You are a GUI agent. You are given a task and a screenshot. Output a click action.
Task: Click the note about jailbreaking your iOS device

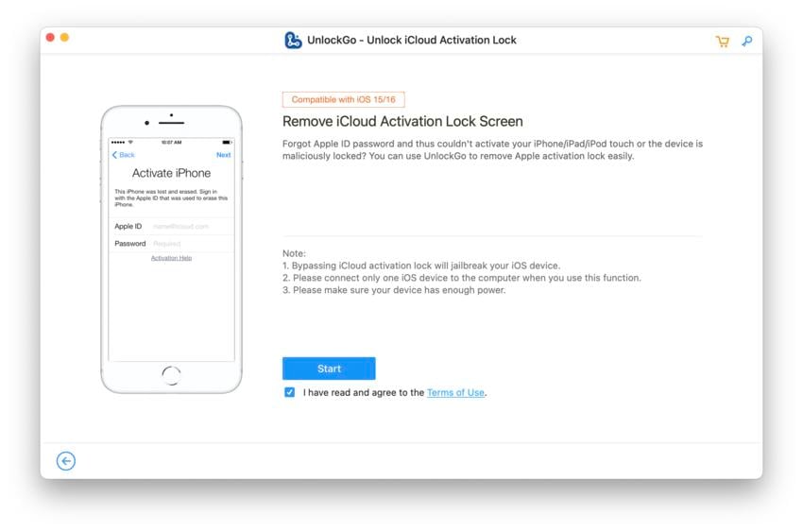point(421,266)
